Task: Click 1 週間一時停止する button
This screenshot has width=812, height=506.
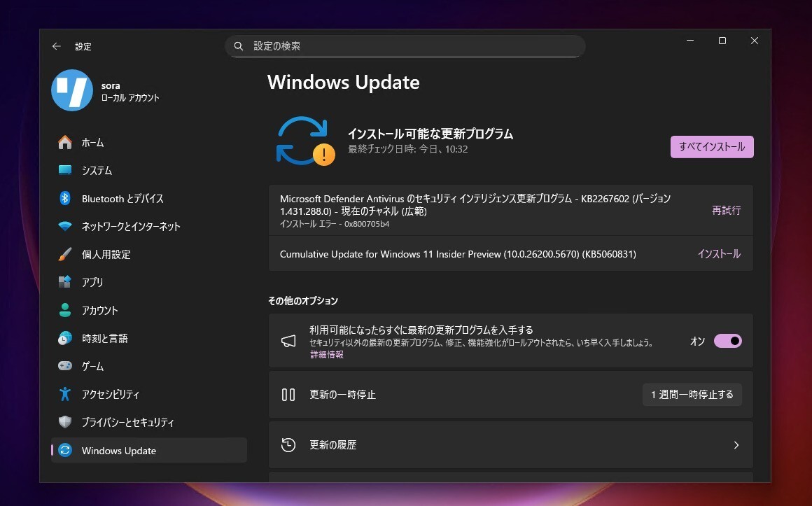Action: [x=692, y=395]
